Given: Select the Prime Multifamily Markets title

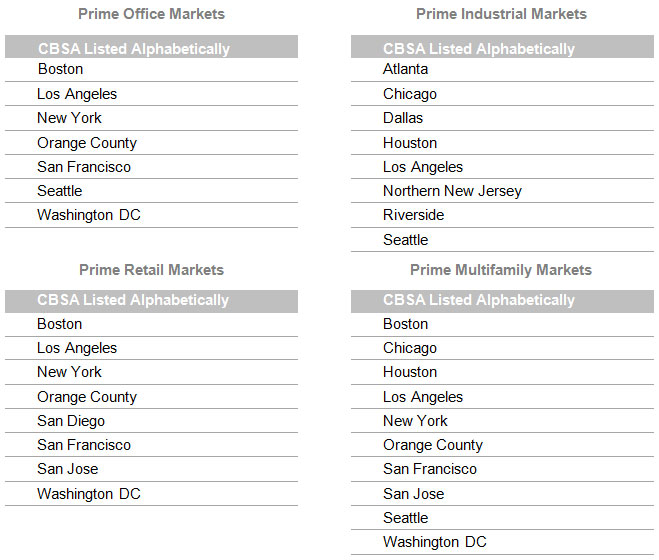Looking at the screenshot, I should tap(501, 270).
